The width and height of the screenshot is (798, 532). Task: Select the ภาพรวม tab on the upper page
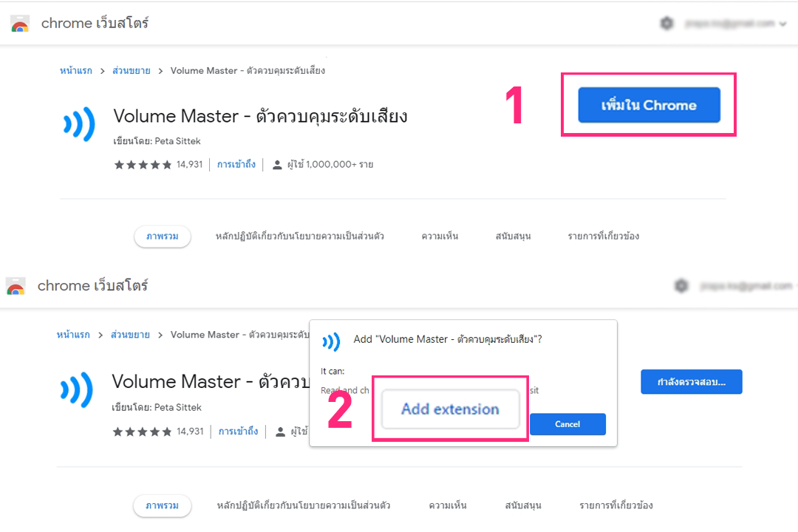click(162, 236)
